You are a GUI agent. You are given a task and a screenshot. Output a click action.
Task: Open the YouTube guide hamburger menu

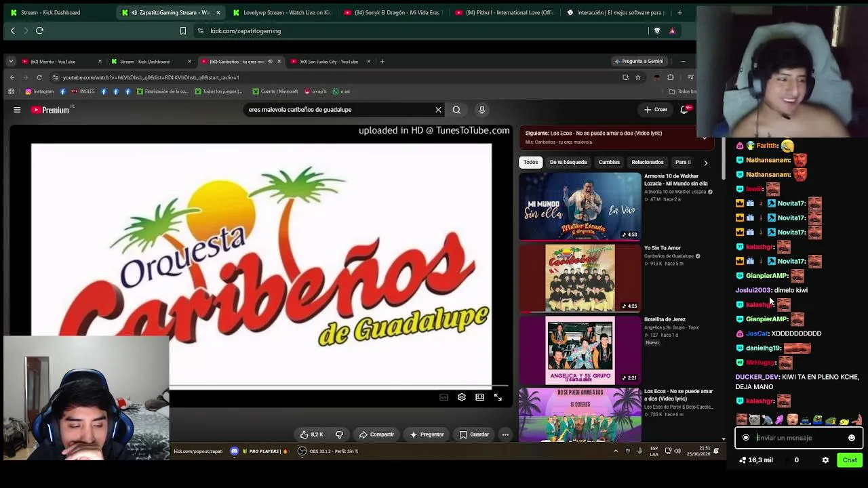click(17, 110)
